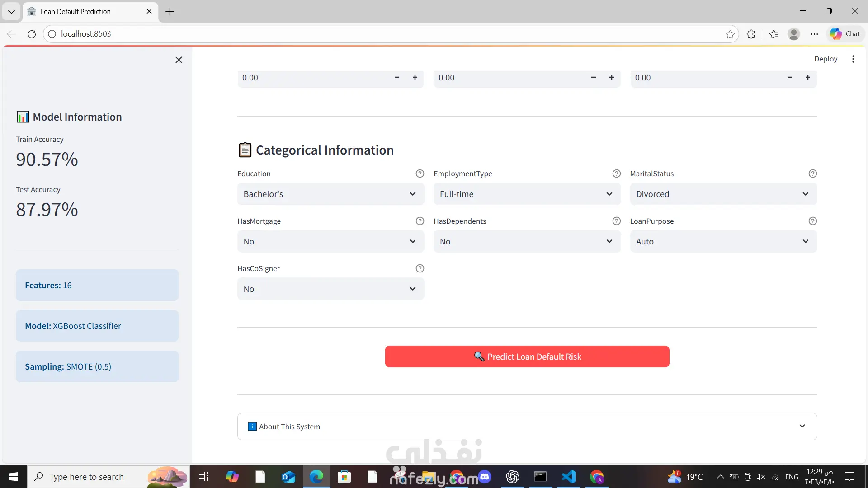868x488 pixels.
Task: Click the LoanPurpose help icon
Action: tap(812, 221)
